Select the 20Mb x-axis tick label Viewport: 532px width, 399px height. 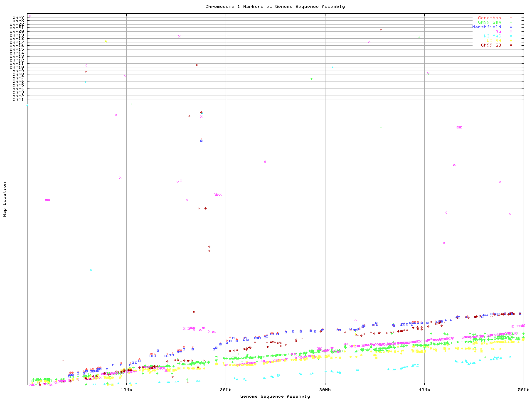[226, 390]
